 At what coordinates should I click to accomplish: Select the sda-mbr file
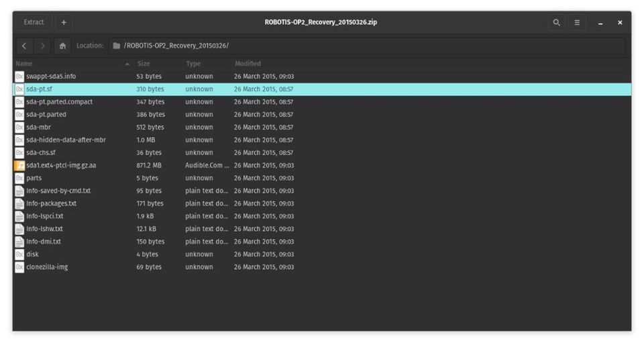38,128
